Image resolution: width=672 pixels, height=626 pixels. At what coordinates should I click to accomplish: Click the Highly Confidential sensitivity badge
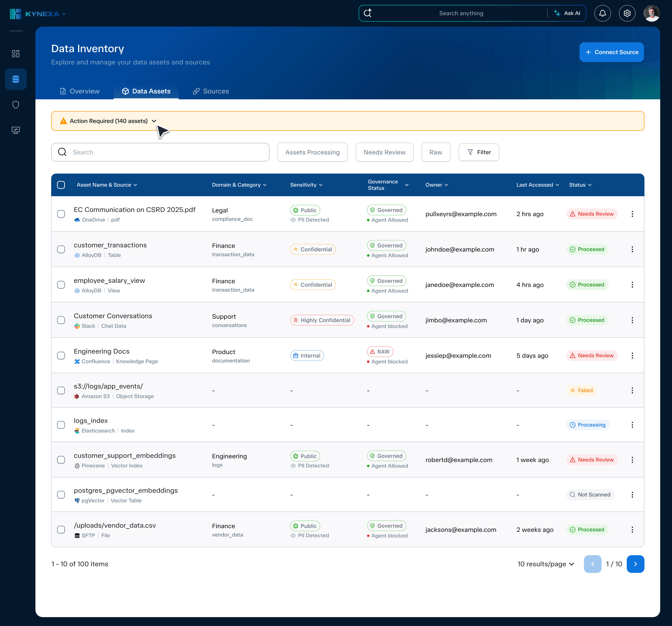click(x=322, y=320)
